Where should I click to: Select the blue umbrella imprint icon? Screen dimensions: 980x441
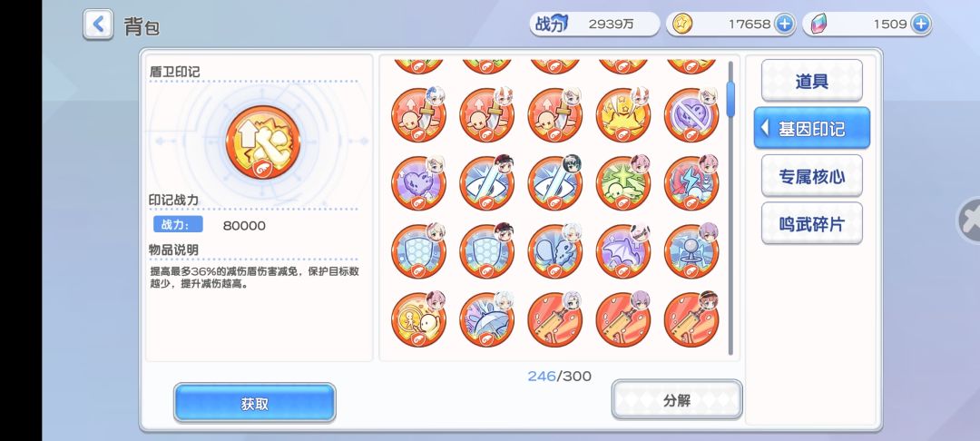[x=487, y=319]
